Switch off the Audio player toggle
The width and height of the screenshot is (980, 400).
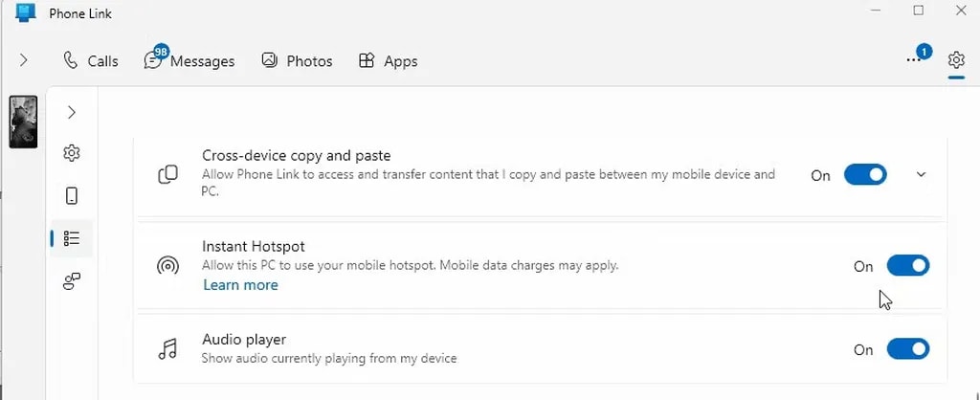(907, 349)
